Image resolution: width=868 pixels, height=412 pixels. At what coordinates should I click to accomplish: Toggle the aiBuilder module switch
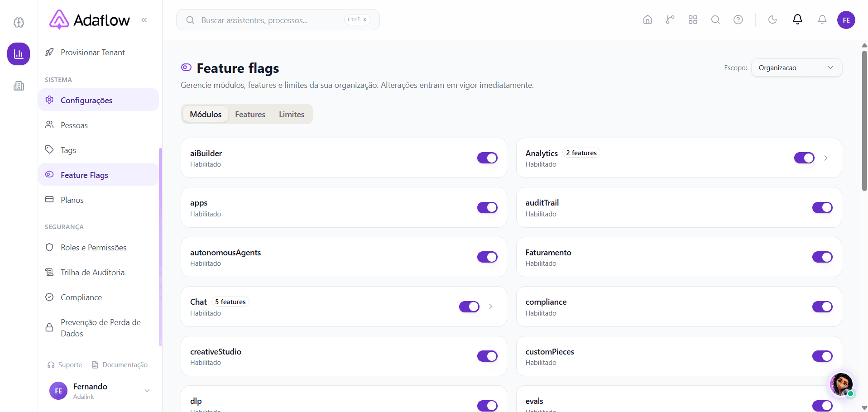click(487, 158)
